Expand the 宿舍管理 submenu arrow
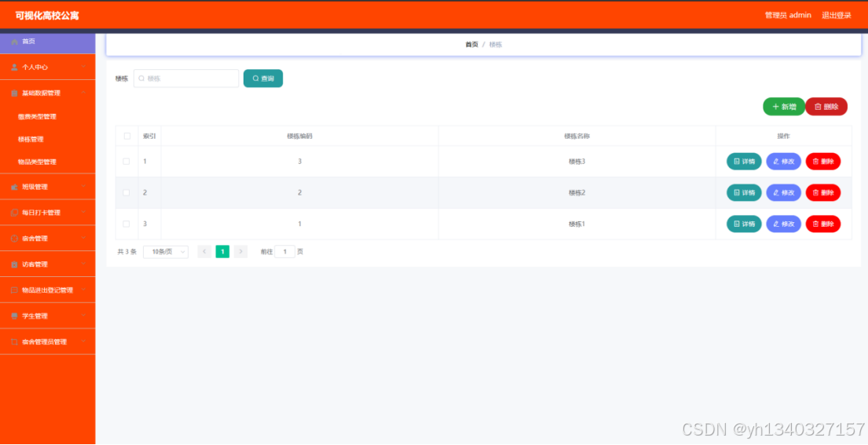The height and width of the screenshot is (445, 868). pyautogui.click(x=83, y=239)
